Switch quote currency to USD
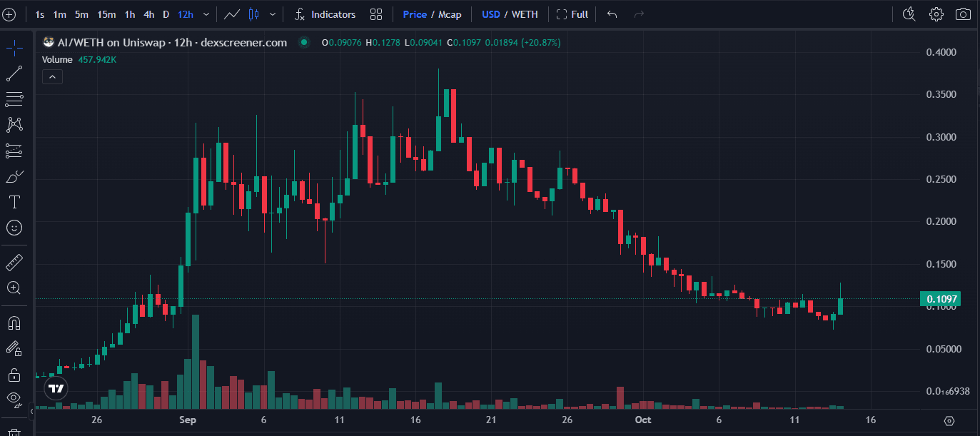 [491, 14]
